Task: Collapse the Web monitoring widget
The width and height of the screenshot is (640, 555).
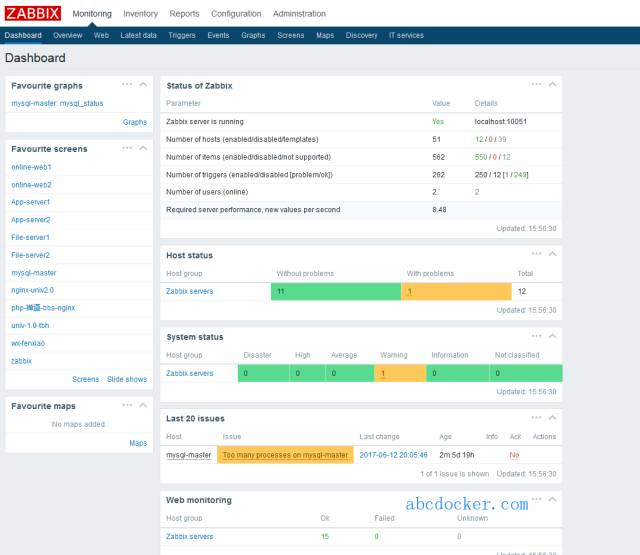Action: (x=552, y=499)
